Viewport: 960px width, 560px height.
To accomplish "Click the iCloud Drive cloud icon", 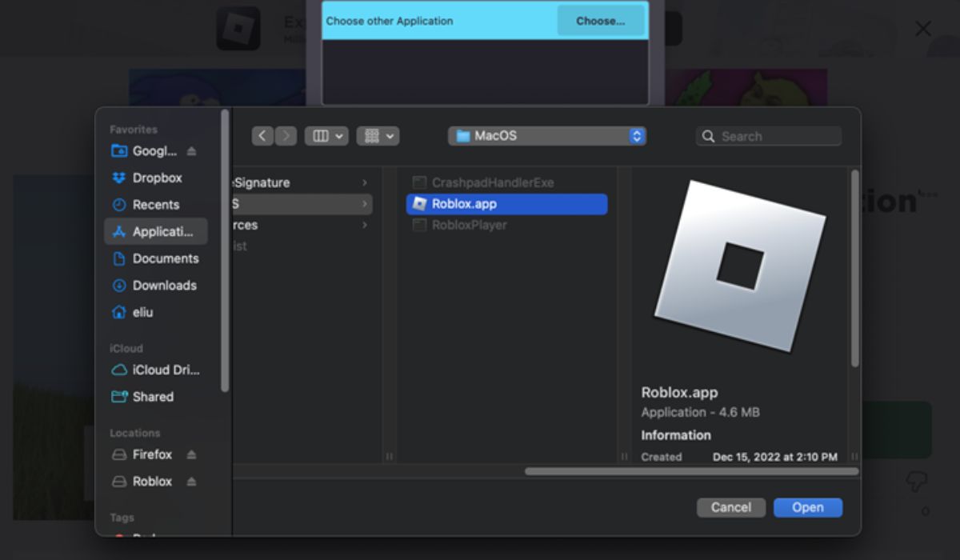I will pyautogui.click(x=119, y=370).
